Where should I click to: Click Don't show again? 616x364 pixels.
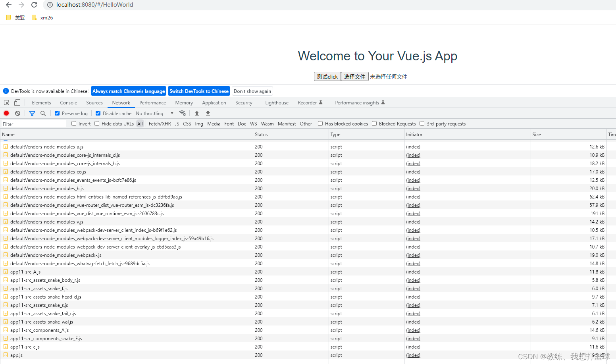252,91
